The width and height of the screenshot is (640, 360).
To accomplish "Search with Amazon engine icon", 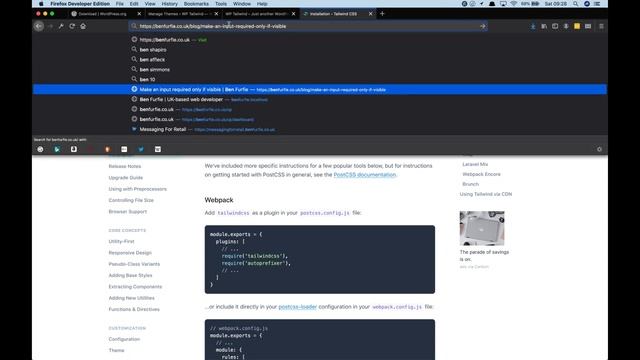I will point(73,149).
